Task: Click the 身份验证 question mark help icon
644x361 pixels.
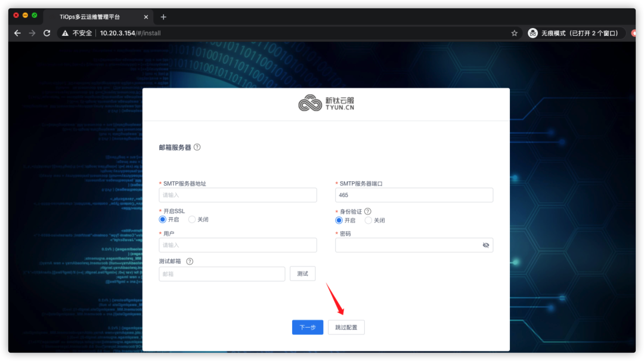Action: (x=369, y=211)
